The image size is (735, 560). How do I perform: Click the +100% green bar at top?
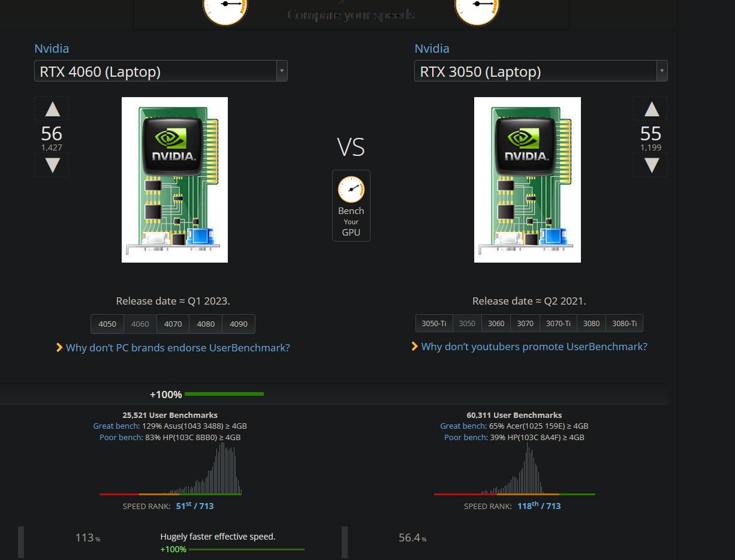(x=224, y=394)
